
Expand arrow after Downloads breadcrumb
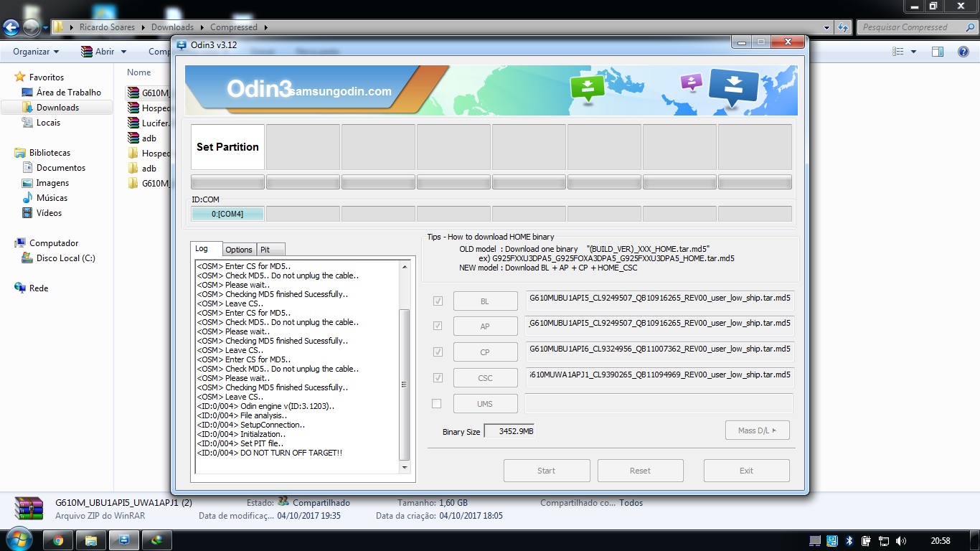click(x=202, y=27)
